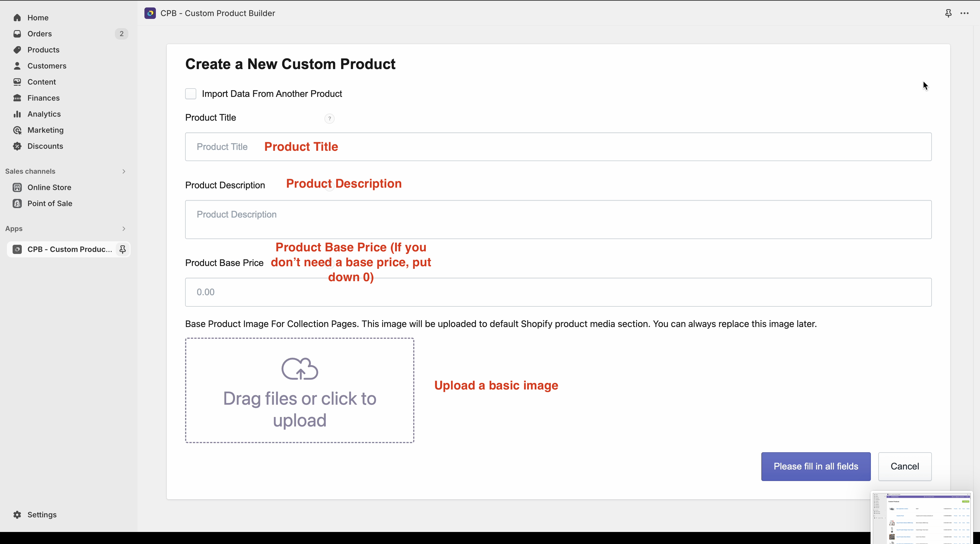Image resolution: width=980 pixels, height=544 pixels.
Task: Click the Analytics bar chart icon
Action: (x=17, y=114)
